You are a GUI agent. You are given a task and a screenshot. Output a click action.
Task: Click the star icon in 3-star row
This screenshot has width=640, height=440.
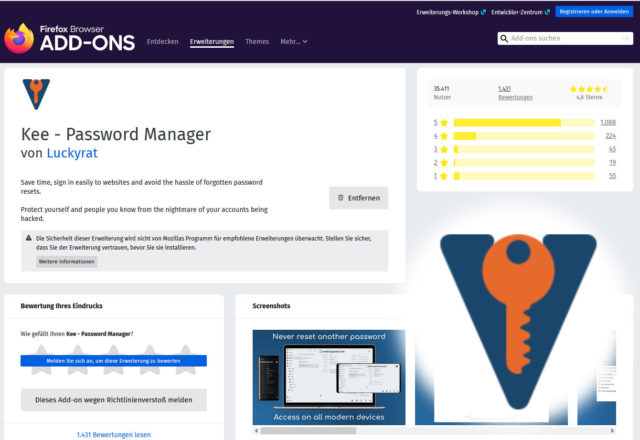click(x=444, y=149)
